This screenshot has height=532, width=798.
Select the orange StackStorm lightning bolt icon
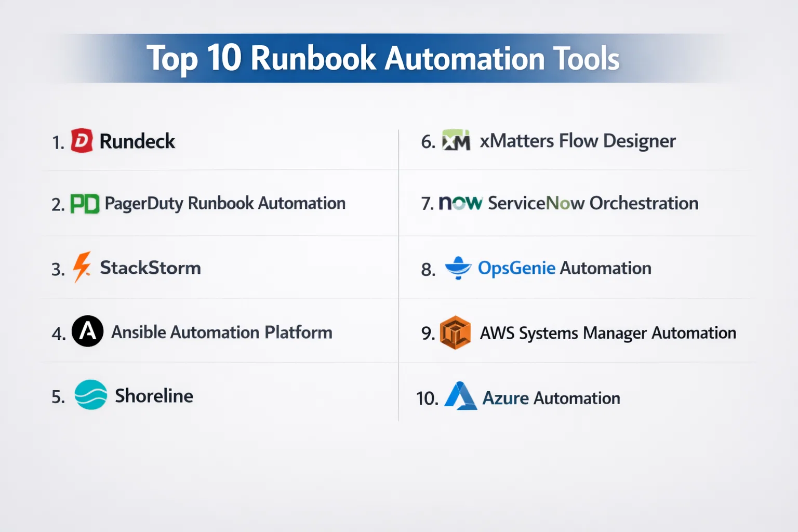click(82, 267)
